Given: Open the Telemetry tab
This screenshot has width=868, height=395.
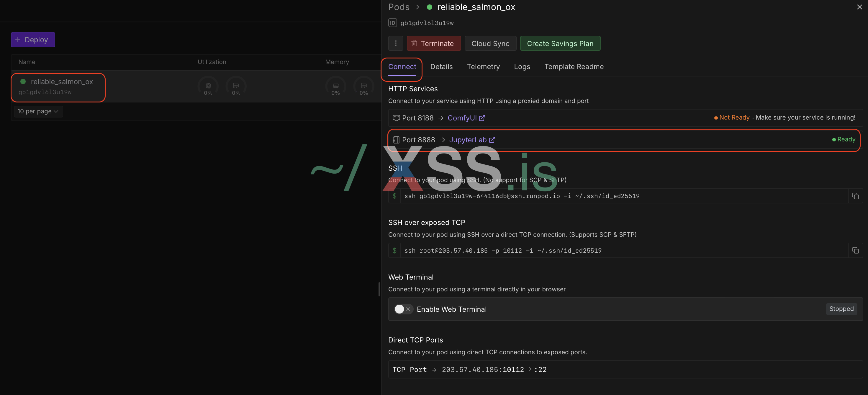Looking at the screenshot, I should pos(483,67).
